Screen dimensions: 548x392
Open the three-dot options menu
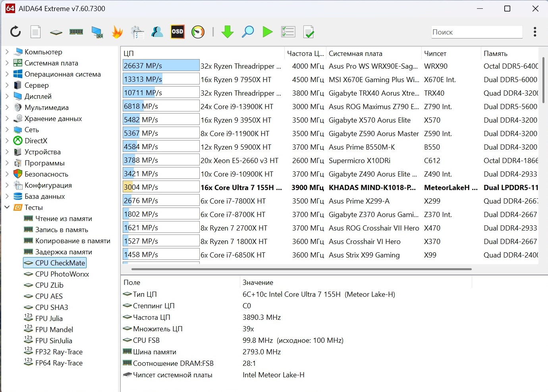535,32
